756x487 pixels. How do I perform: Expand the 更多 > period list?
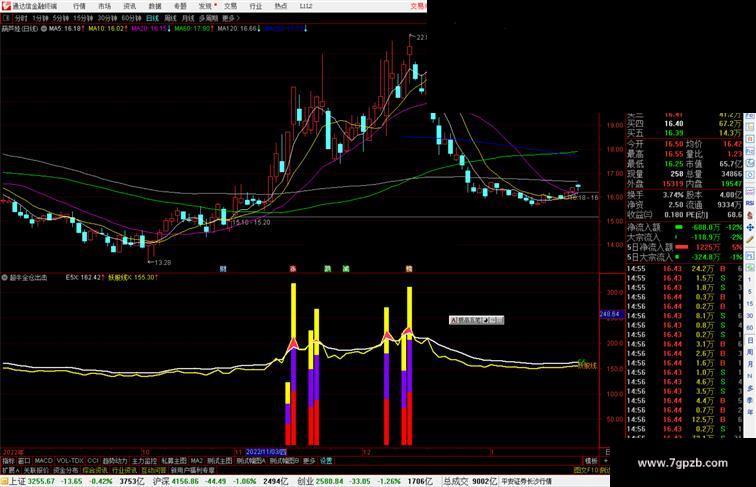(231, 18)
